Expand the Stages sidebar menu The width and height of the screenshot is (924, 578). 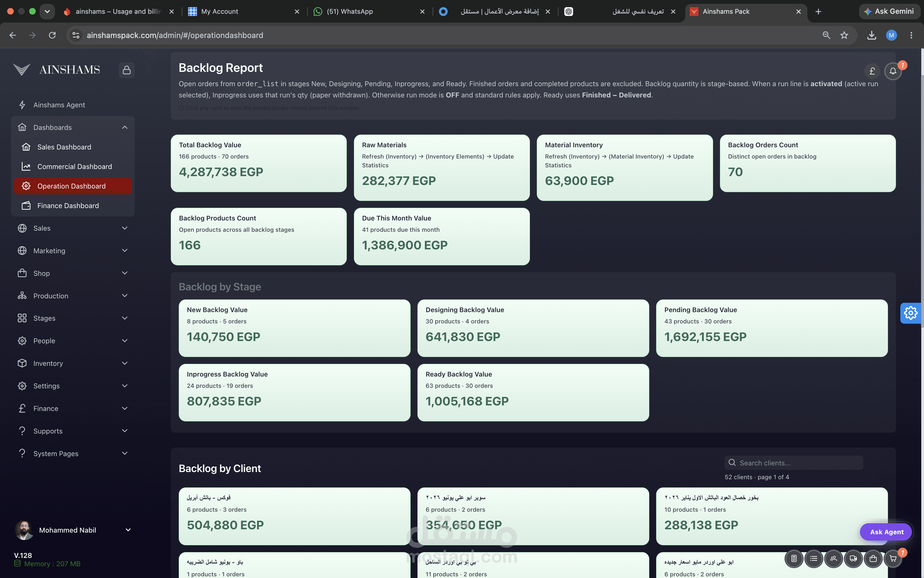(x=73, y=318)
